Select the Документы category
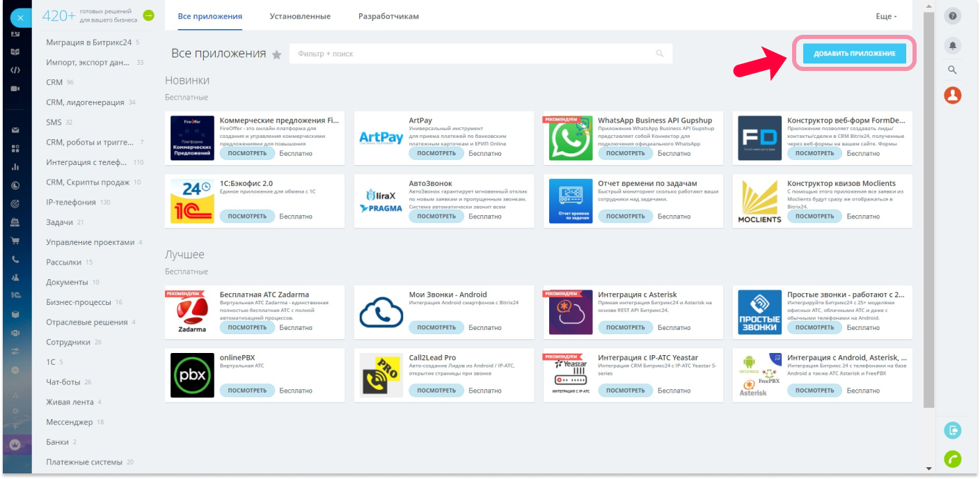The image size is (980, 479). [67, 282]
